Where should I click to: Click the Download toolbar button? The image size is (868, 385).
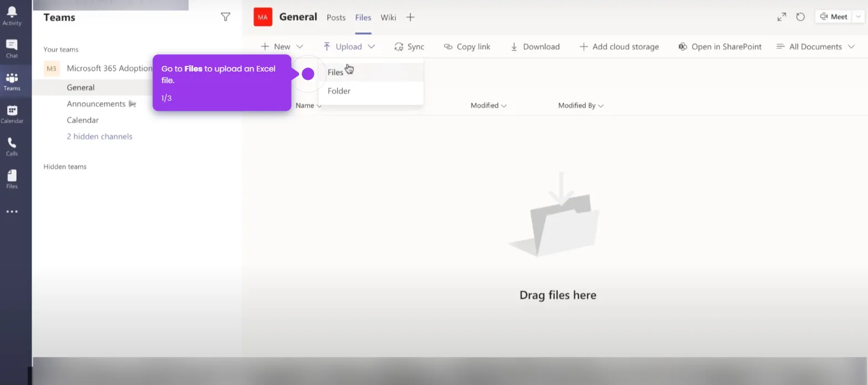click(535, 47)
